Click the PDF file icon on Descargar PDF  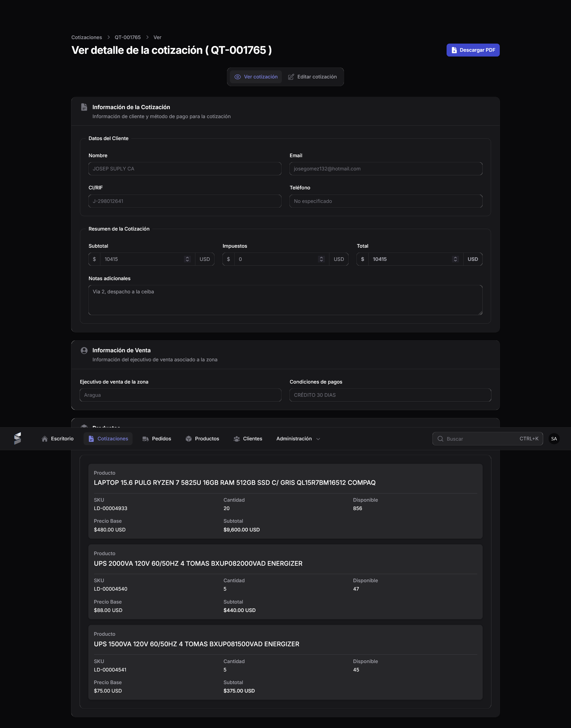(x=454, y=50)
